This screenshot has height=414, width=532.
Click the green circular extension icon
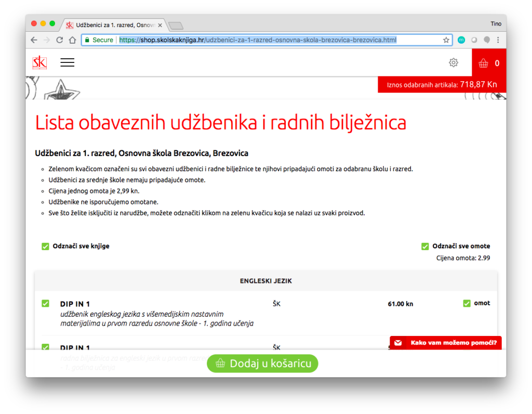click(x=461, y=40)
